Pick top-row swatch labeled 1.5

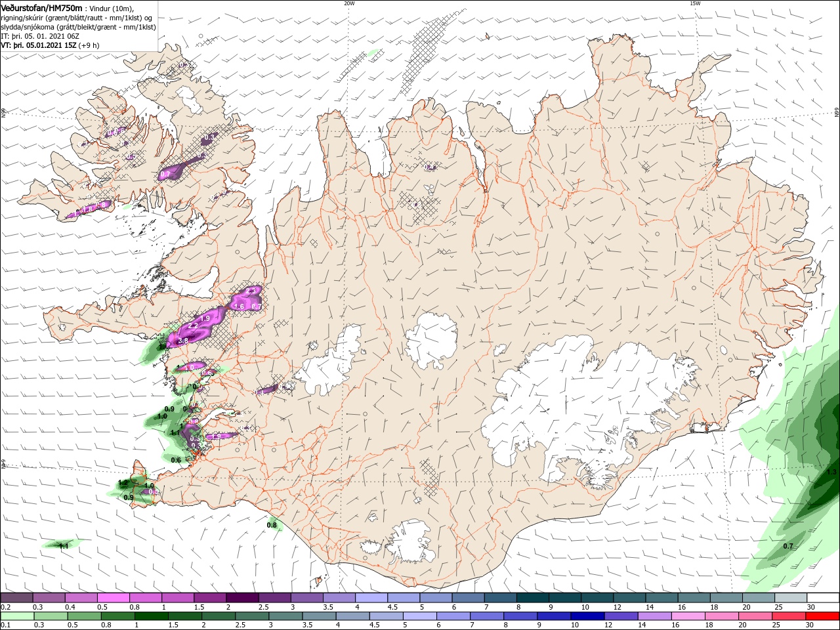pyautogui.click(x=209, y=598)
